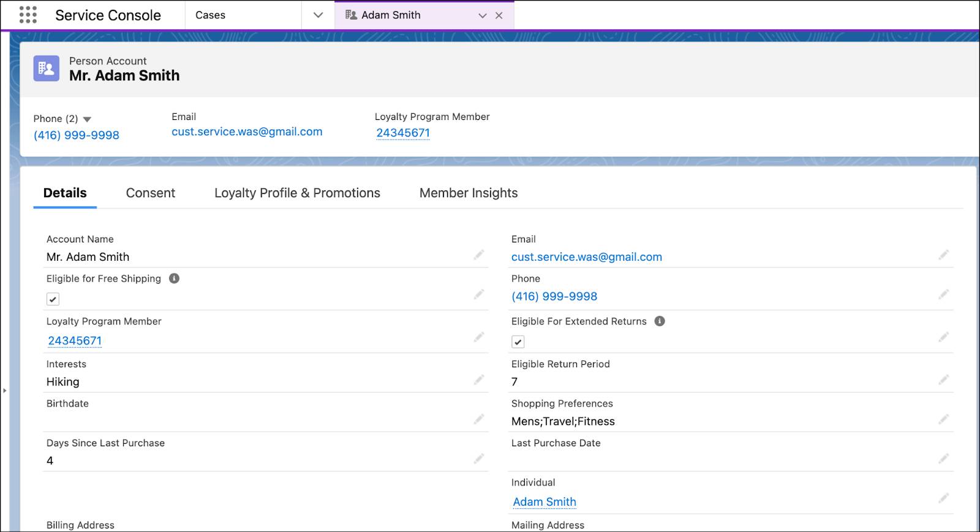Expand the Phone (2) dropdown arrow
980x532 pixels.
[x=87, y=119]
